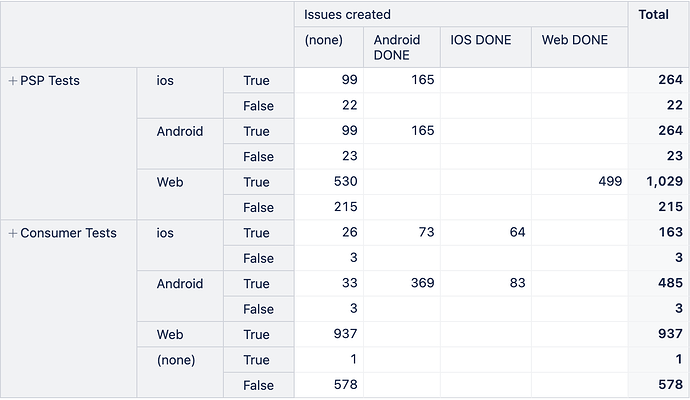The width and height of the screenshot is (690, 400).
Task: Click the 937 Consumer Web cell
Action: click(329, 334)
